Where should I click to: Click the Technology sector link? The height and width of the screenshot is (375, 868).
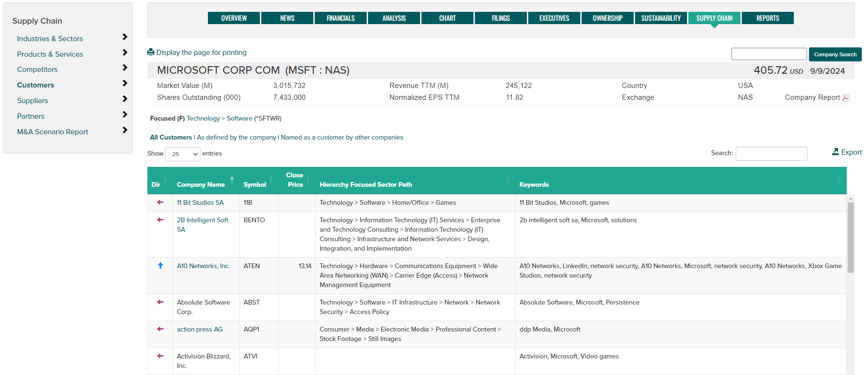coord(203,119)
